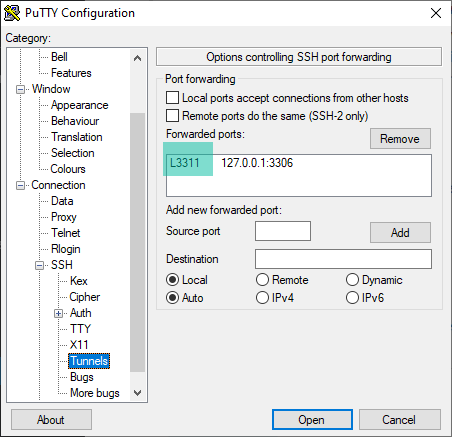
Task: Select the Window category
Action: coord(51,89)
